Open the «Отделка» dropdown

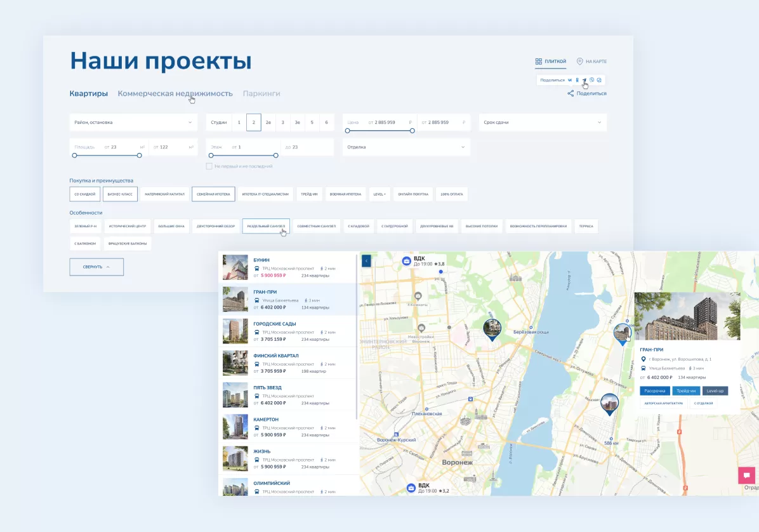[x=406, y=147]
